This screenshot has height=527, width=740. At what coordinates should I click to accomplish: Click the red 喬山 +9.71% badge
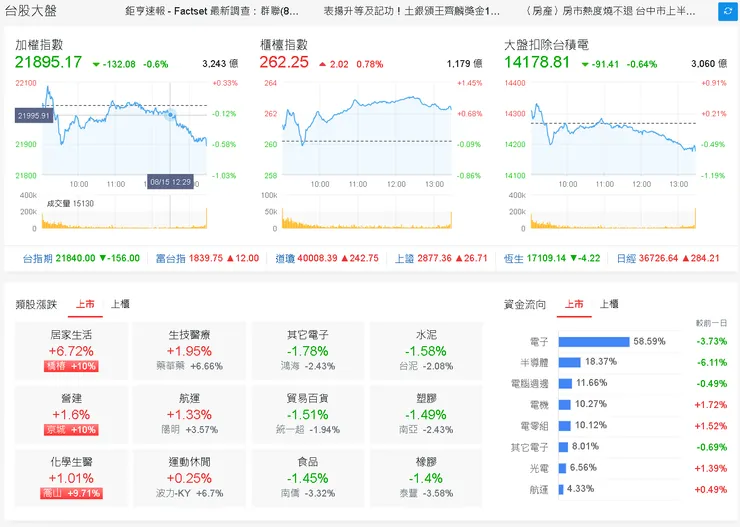71,494
